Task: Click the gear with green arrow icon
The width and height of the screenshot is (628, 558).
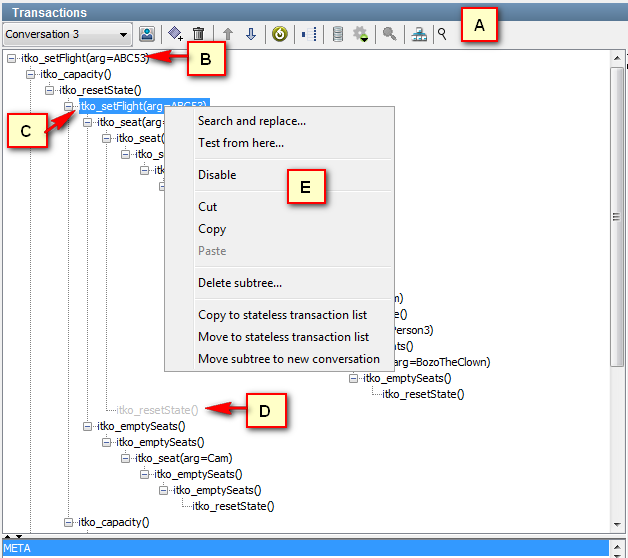Action: point(360,34)
